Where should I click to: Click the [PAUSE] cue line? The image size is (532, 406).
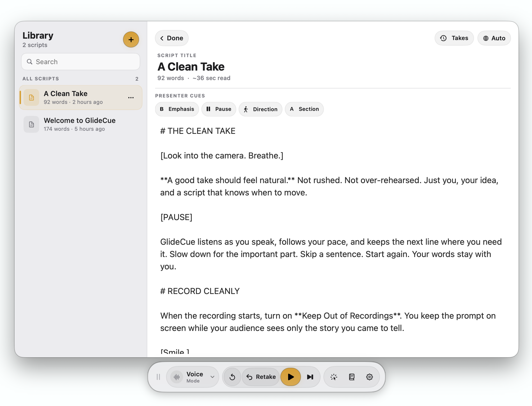click(176, 217)
